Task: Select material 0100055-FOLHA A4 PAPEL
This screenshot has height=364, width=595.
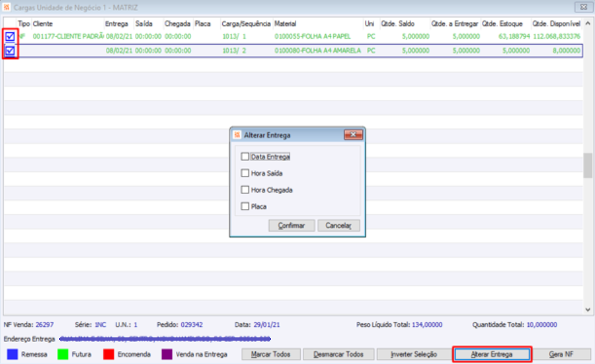Action: coord(312,36)
